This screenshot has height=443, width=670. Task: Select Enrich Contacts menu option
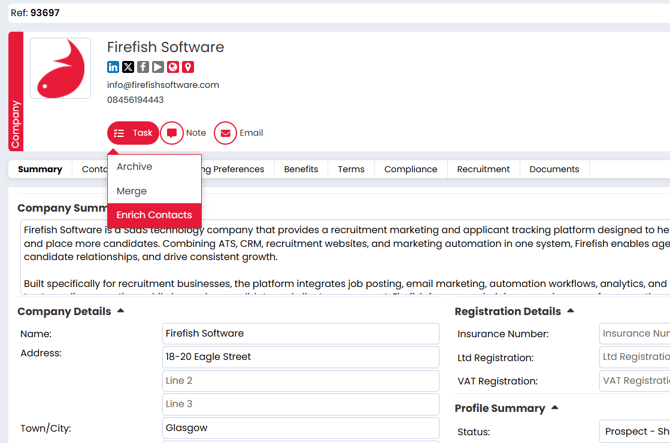(154, 215)
